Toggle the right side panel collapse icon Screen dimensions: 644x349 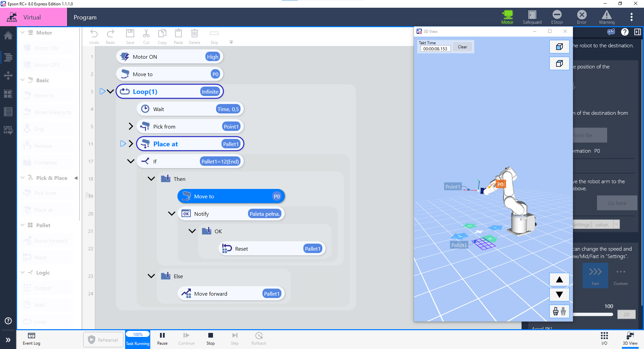point(638,32)
